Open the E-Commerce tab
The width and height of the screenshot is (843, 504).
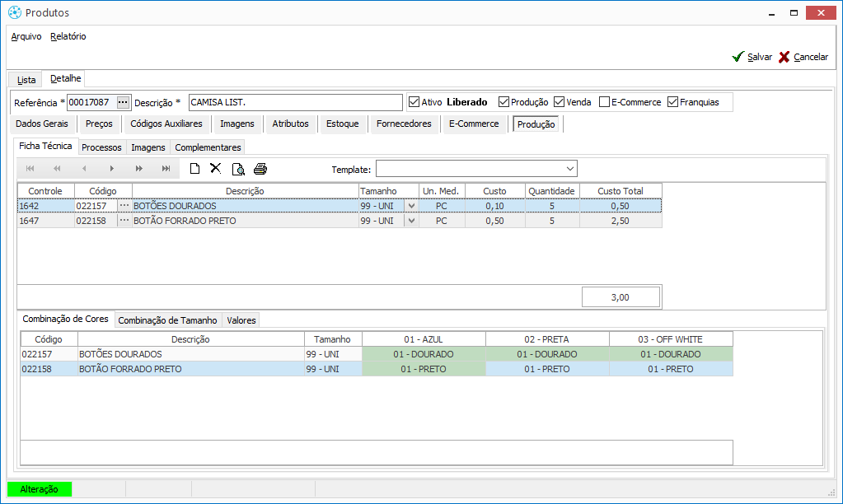pos(474,124)
